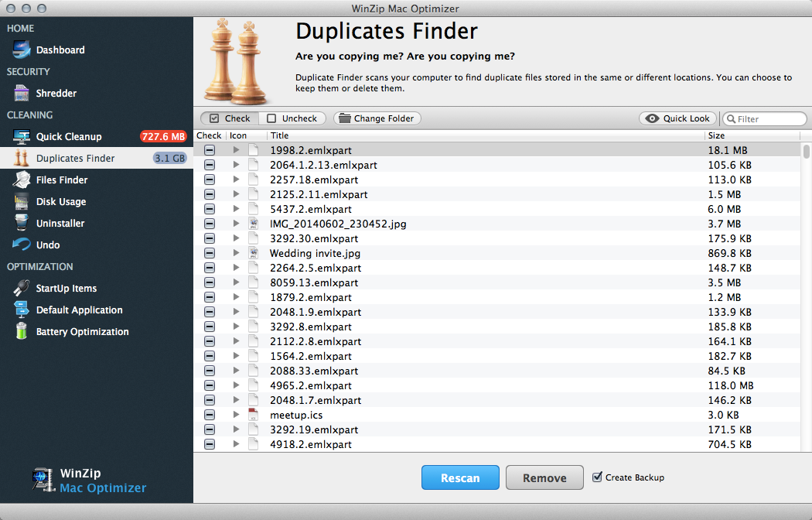Expand the IMG_20140602_230452.jpg duplicate group
This screenshot has height=520, width=812.
pyautogui.click(x=237, y=224)
